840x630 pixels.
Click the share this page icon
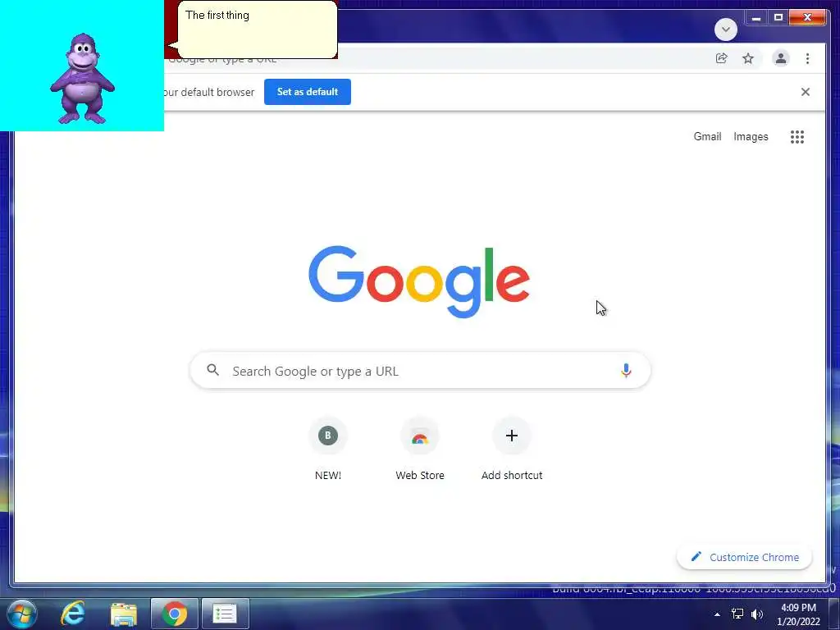tap(722, 58)
